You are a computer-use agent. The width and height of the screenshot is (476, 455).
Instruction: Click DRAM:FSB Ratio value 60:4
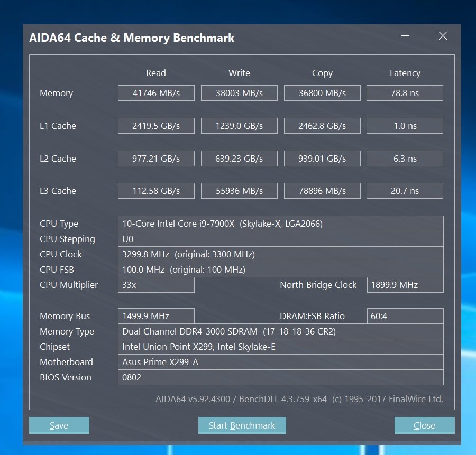pyautogui.click(x=405, y=316)
